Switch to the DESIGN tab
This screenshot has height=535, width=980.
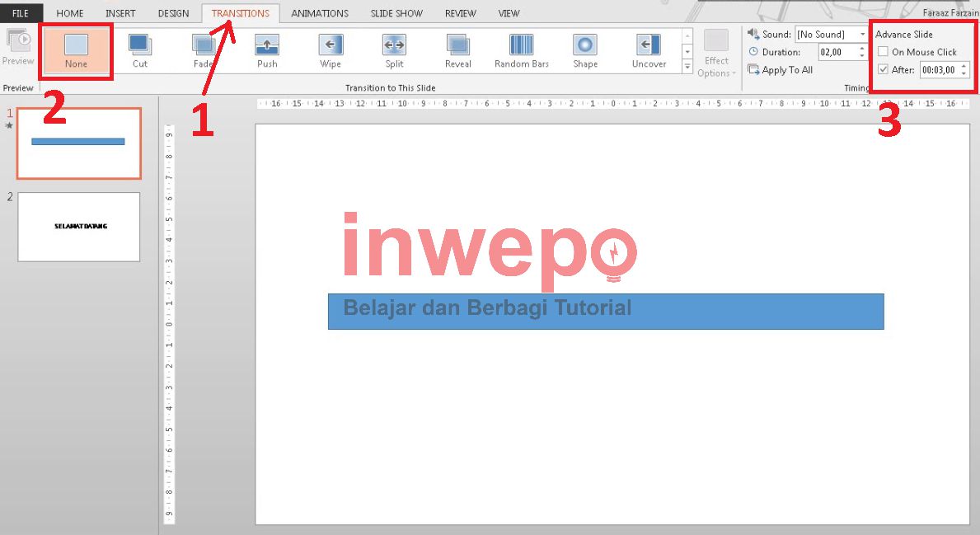point(173,13)
